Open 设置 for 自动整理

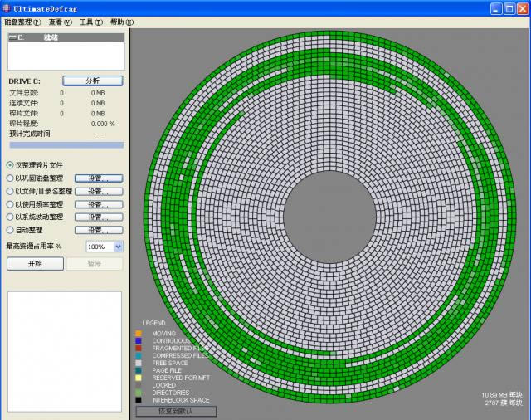[x=99, y=230]
